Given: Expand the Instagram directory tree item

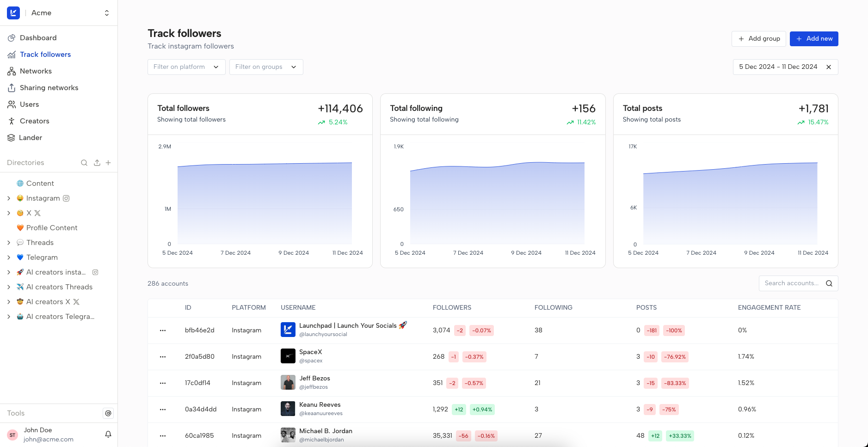Looking at the screenshot, I should pos(9,198).
